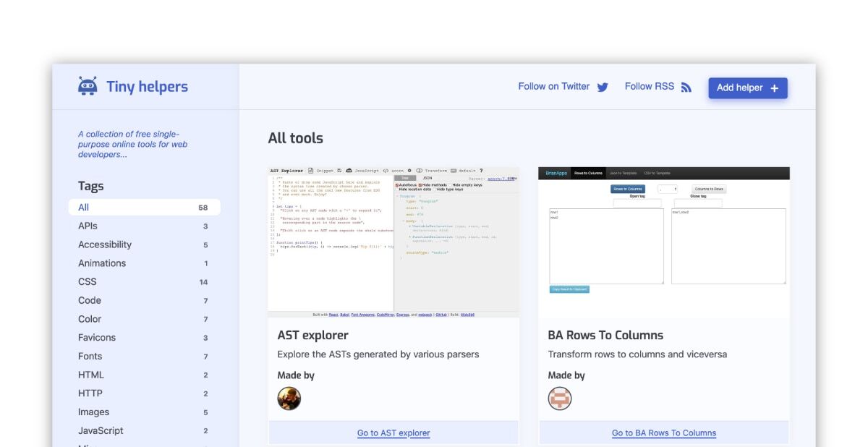Follow the Go to BA Rows To Columns link
Screen dimensions: 868x447
[x=664, y=433]
